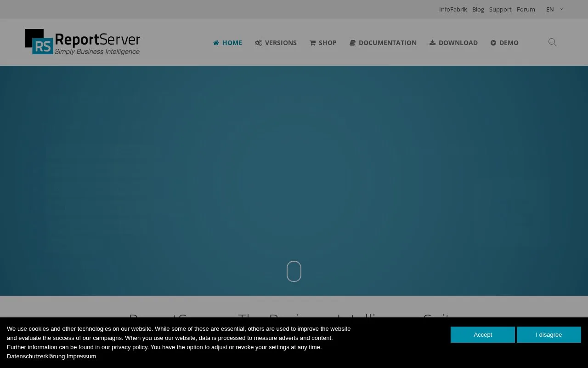Expand the EN language dropdown

click(x=554, y=9)
